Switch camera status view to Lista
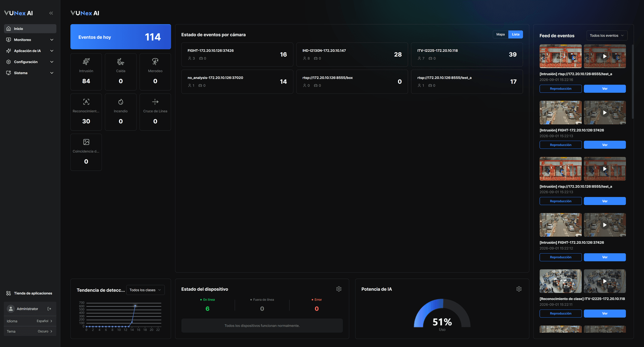Image resolution: width=644 pixels, height=347 pixels. 516,34
